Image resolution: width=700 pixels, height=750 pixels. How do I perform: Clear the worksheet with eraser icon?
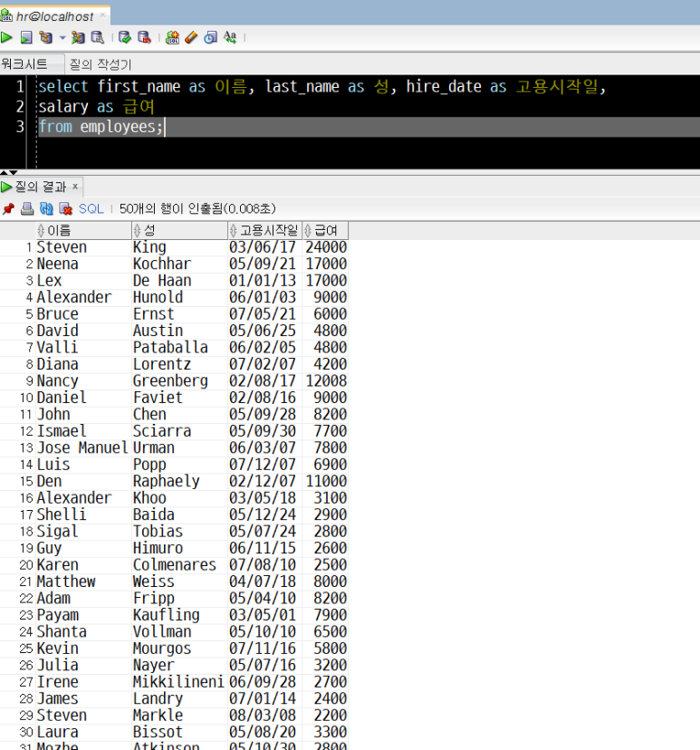(191, 37)
